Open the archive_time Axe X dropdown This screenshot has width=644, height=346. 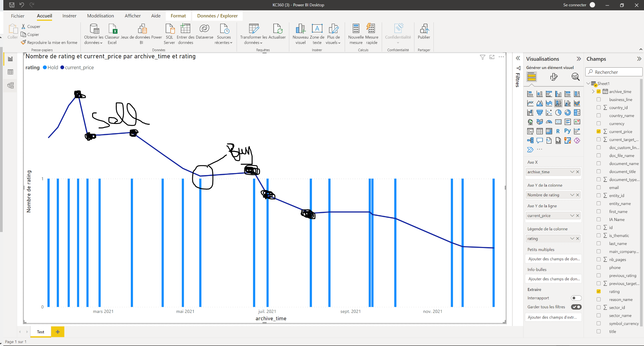(x=572, y=172)
